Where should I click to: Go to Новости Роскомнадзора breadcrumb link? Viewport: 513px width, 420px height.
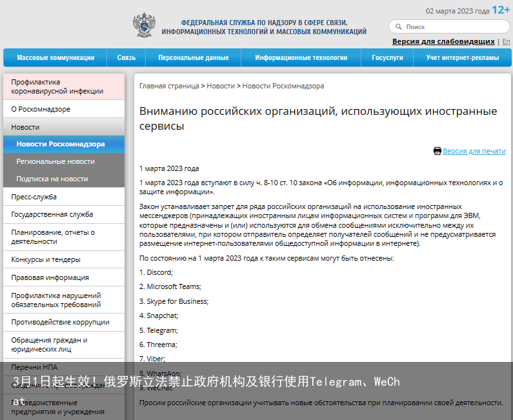(283, 86)
